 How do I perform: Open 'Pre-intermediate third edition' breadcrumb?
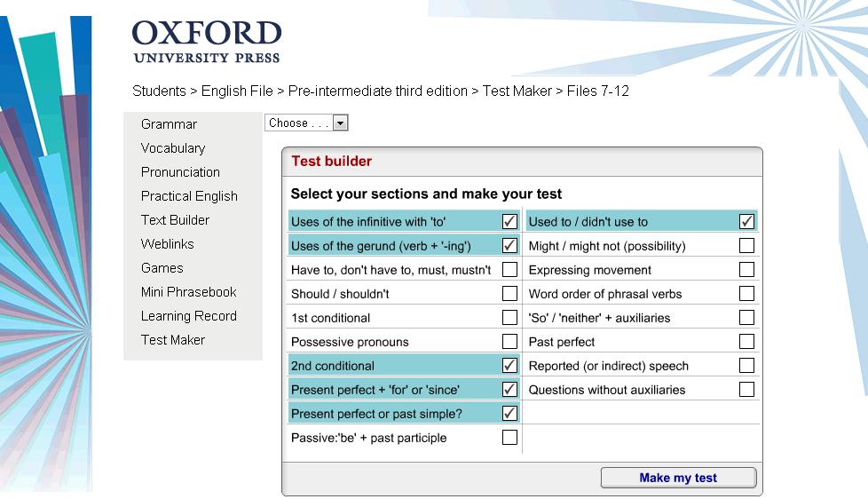click(377, 91)
